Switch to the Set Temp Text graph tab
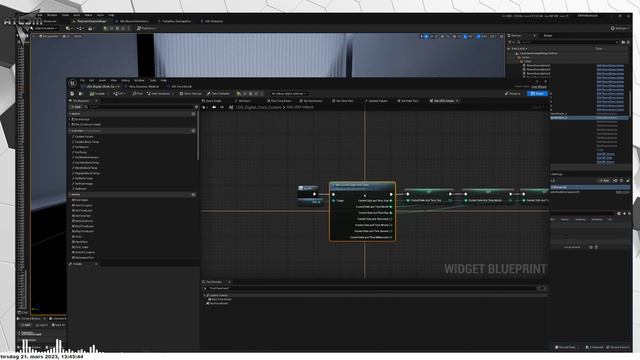The width and height of the screenshot is (640, 360). 343,101
